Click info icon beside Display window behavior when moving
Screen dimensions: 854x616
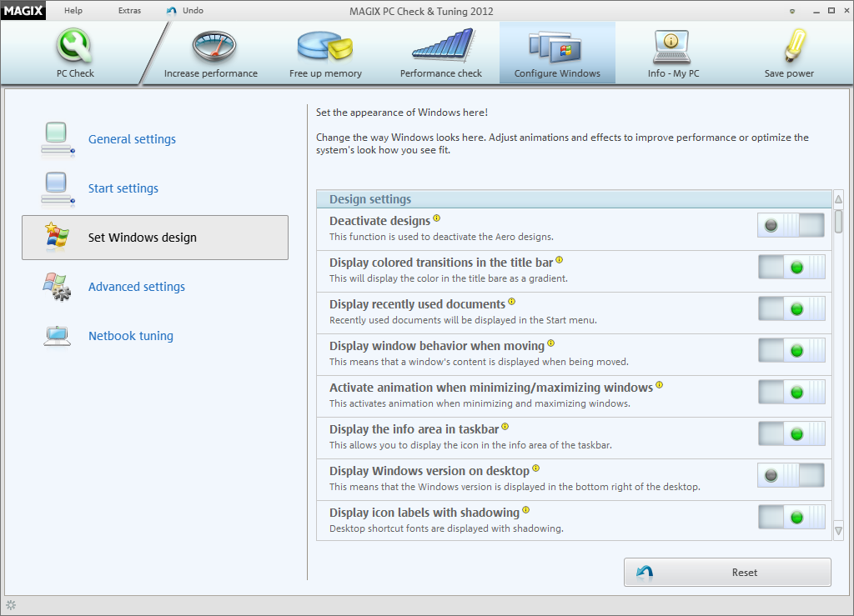(x=550, y=343)
